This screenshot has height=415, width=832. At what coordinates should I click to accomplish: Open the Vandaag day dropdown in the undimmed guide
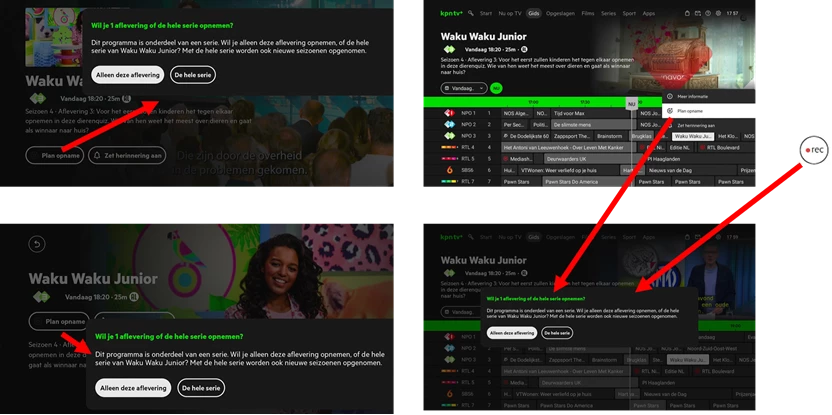click(x=464, y=89)
